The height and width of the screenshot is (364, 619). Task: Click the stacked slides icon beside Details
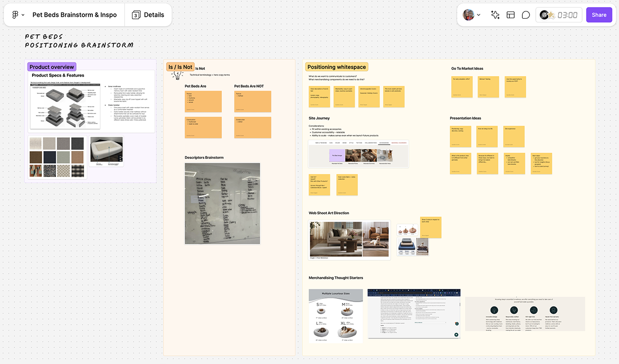tap(135, 14)
